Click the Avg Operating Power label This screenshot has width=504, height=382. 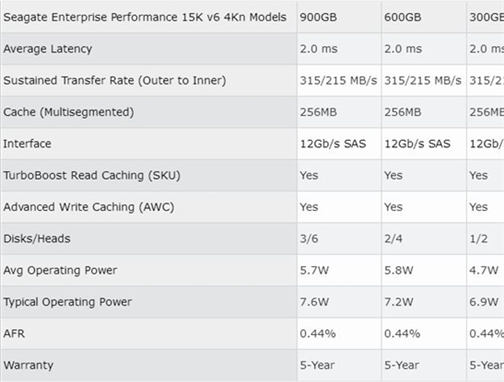click(x=60, y=270)
